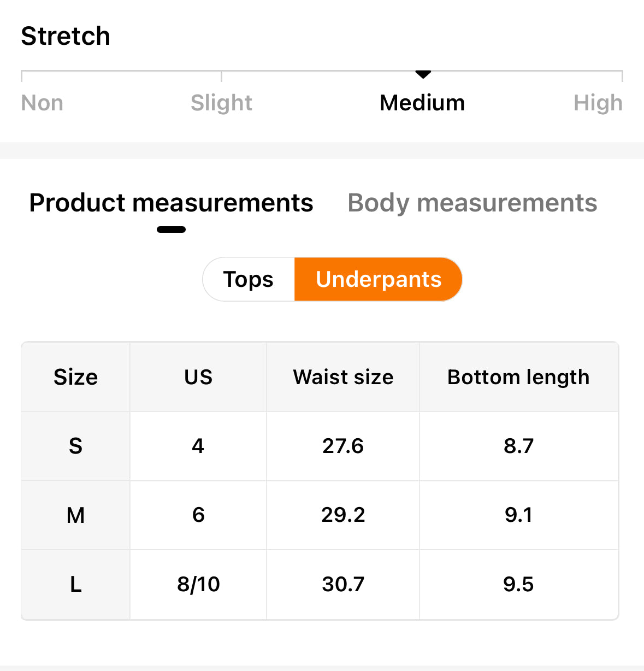Image resolution: width=644 pixels, height=671 pixels.
Task: Click the Stretch section heading
Action: tap(66, 36)
